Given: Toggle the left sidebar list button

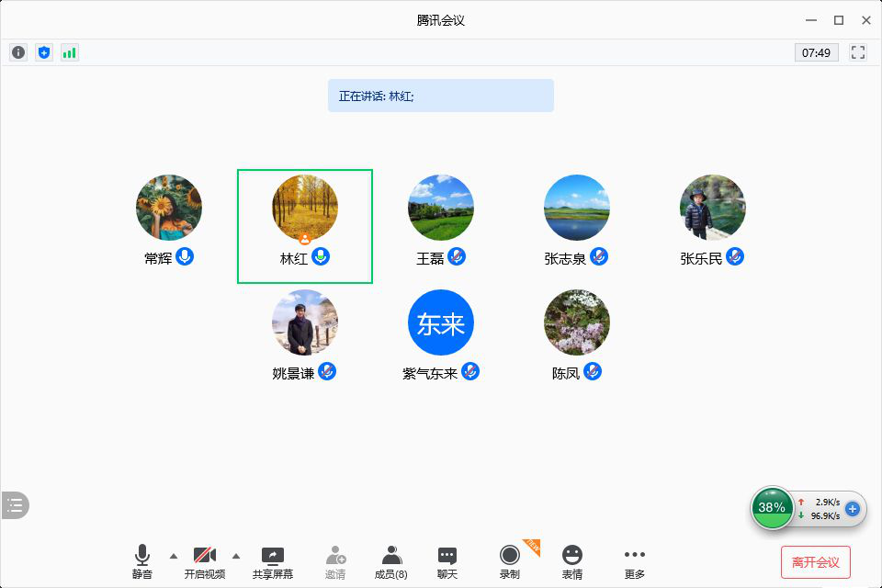Looking at the screenshot, I should pyautogui.click(x=15, y=504).
